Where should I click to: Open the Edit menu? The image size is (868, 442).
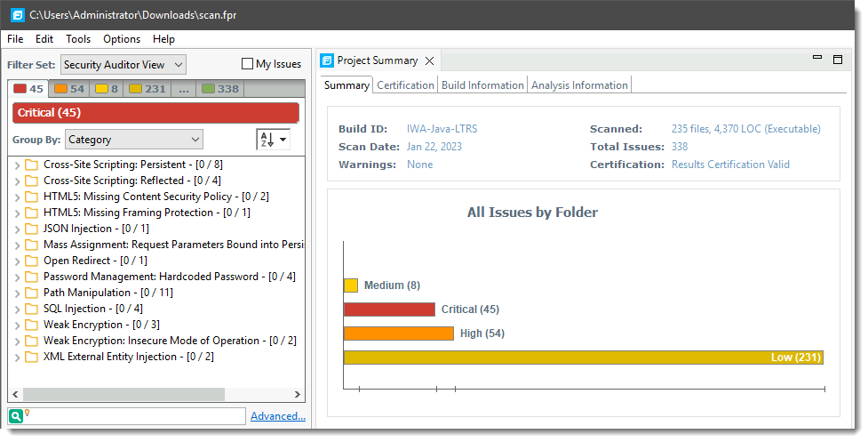[x=44, y=39]
